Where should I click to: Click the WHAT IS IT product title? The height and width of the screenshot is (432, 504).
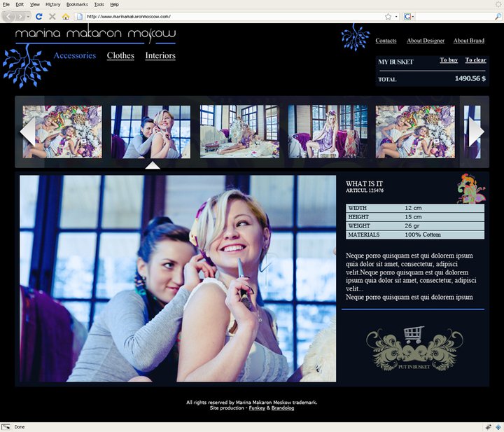[x=364, y=183]
